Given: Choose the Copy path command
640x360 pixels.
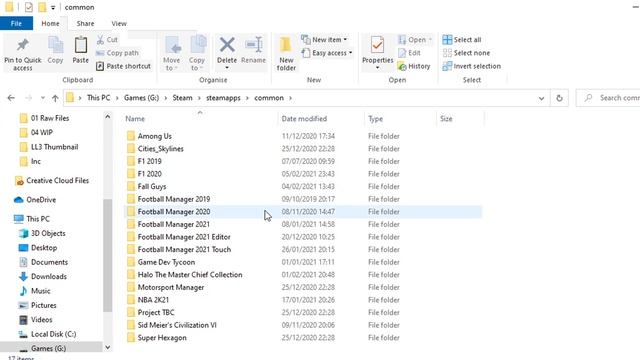Looking at the screenshot, I should pyautogui.click(x=118, y=53).
